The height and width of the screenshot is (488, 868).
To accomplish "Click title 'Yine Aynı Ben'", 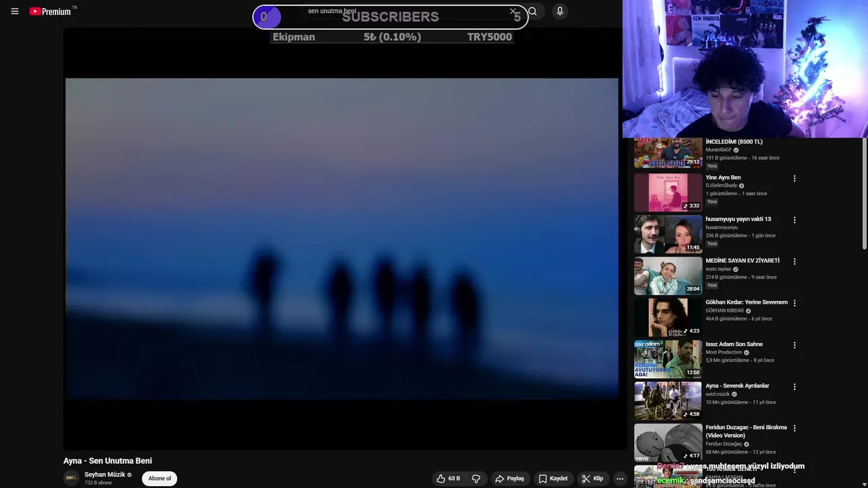I will pyautogui.click(x=723, y=178).
